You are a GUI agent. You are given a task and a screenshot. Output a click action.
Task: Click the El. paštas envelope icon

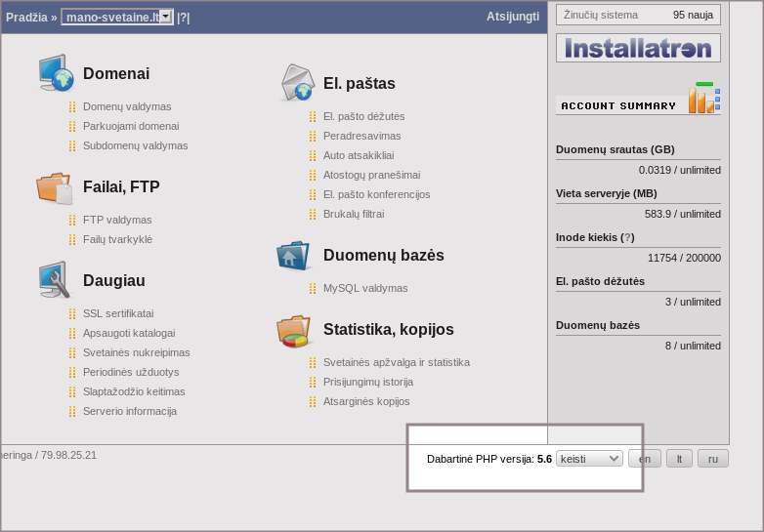click(296, 83)
